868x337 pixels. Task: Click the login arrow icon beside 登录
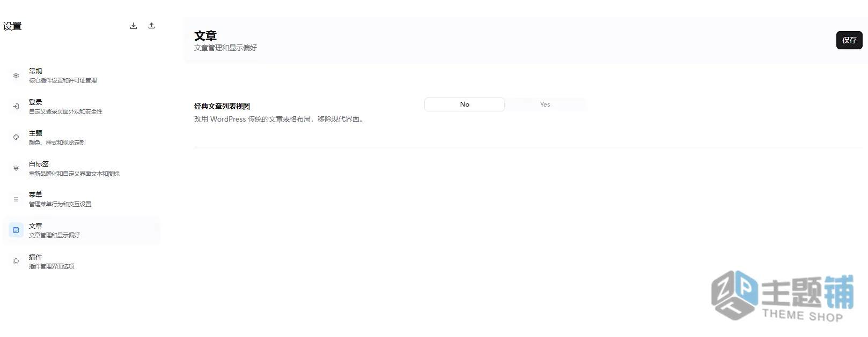16,107
